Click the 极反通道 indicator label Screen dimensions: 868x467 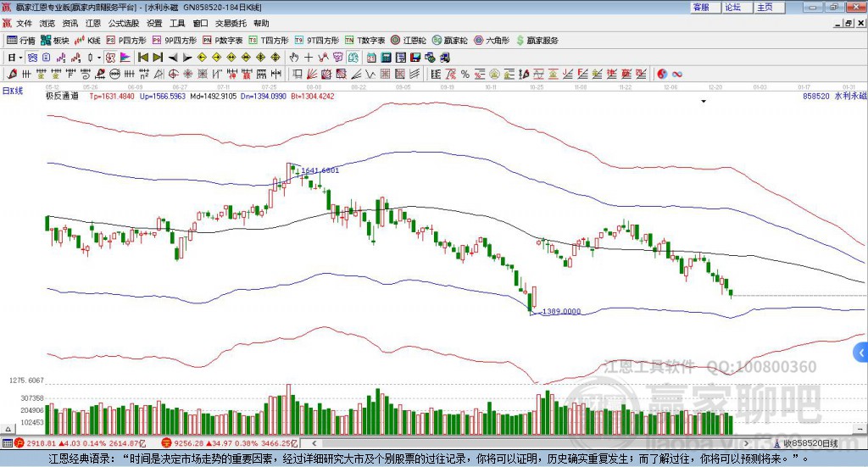coord(62,96)
